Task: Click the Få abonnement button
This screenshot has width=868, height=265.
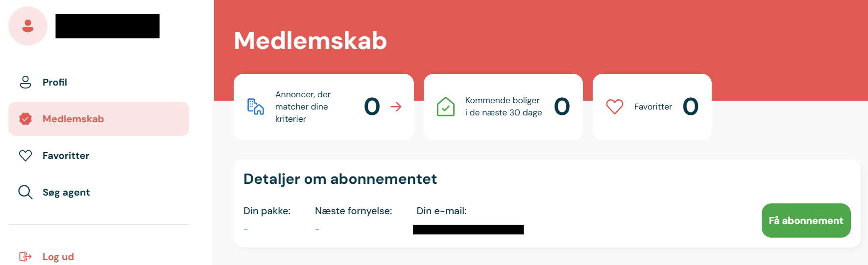Action: [806, 221]
